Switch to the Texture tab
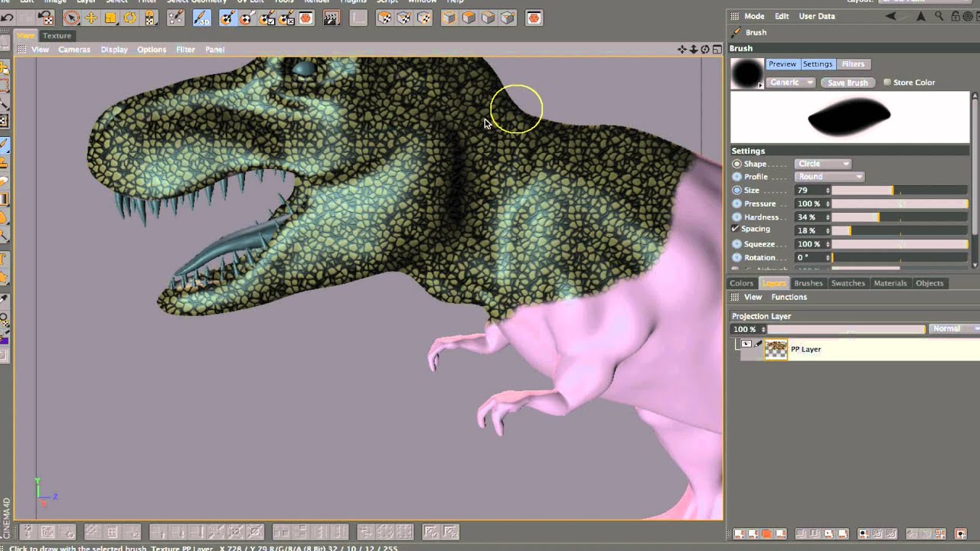Viewport: 980px width, 551px height. 57,36
